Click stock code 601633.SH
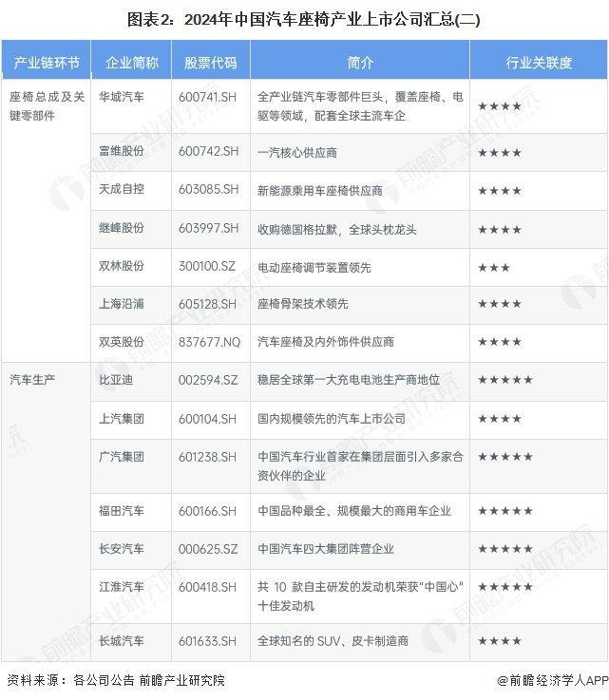The image size is (609, 700). (208, 641)
